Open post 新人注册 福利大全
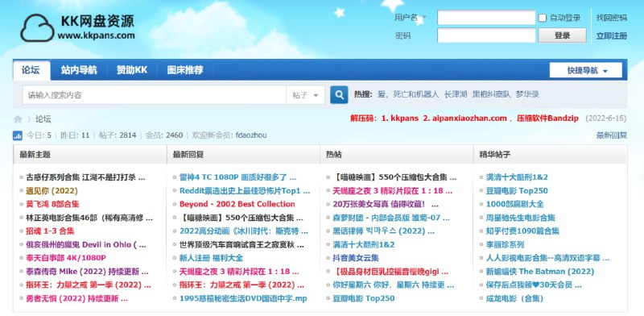This screenshot has width=644, height=316. [x=211, y=258]
